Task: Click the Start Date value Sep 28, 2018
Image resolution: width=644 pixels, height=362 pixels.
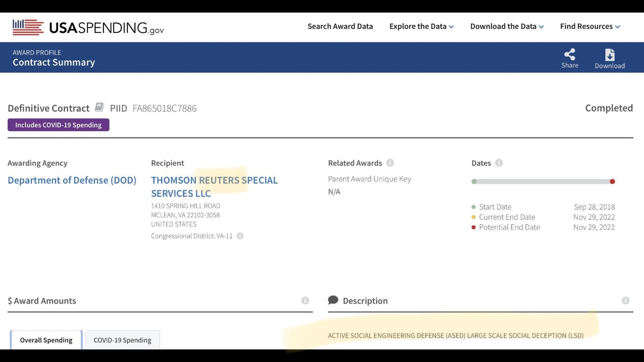Action: pyautogui.click(x=594, y=207)
